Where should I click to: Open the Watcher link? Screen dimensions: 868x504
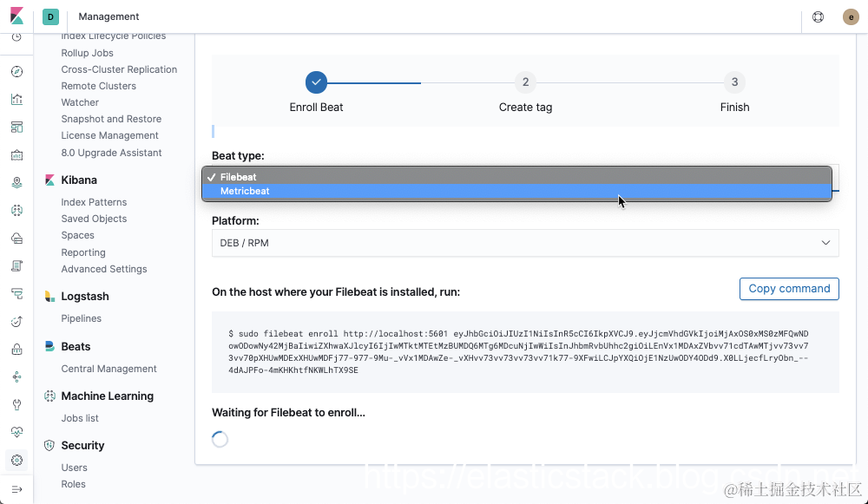pyautogui.click(x=80, y=102)
